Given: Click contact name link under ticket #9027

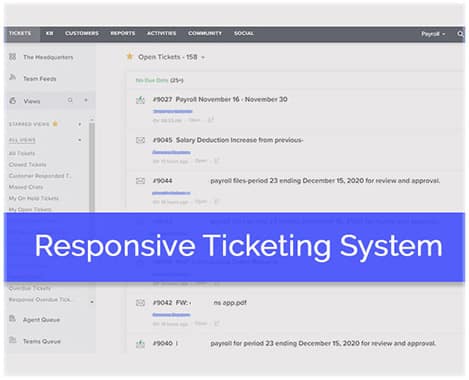Looking at the screenshot, I should tap(173, 111).
